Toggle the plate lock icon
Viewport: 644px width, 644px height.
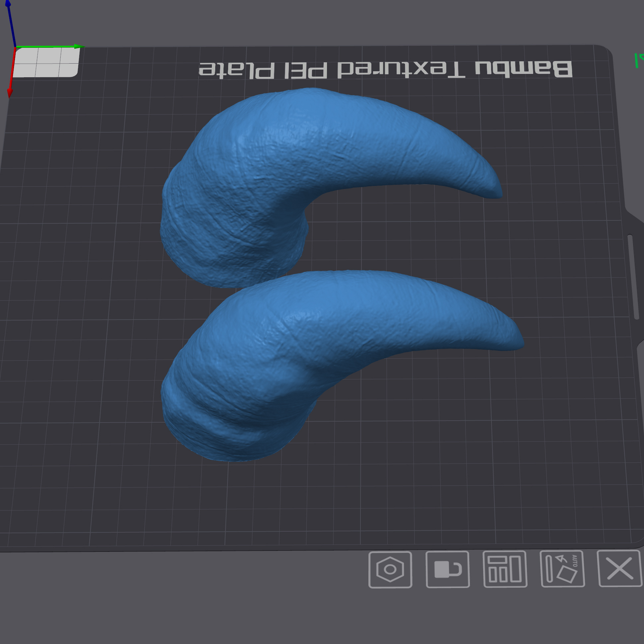point(448,569)
